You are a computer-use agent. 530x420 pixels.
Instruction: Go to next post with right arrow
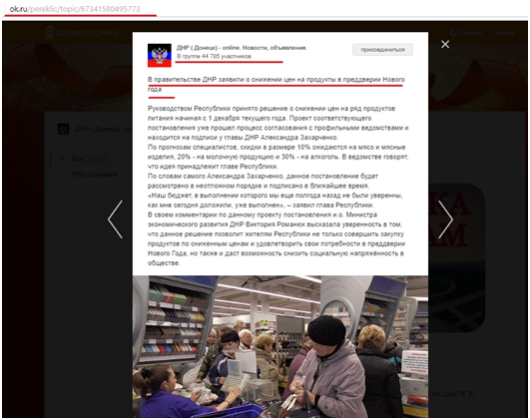tap(445, 219)
